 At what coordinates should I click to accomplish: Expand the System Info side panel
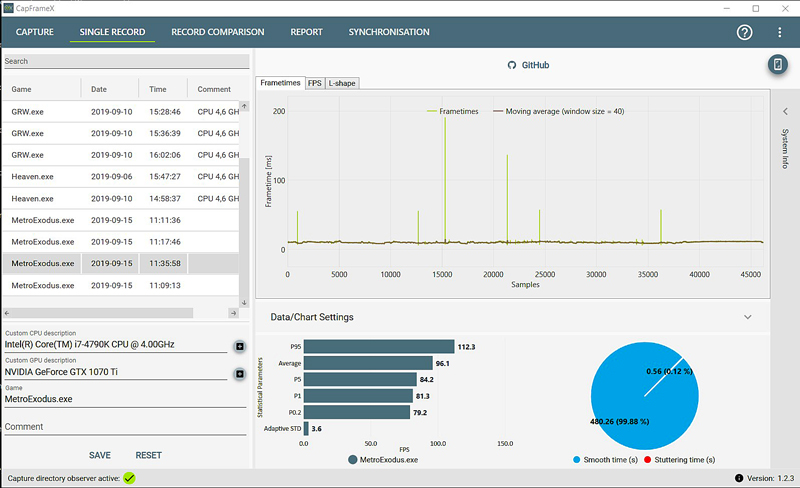[785, 111]
